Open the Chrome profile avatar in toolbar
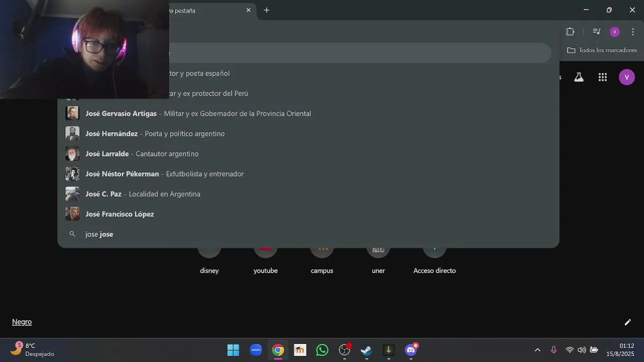The image size is (644, 362). [614, 32]
